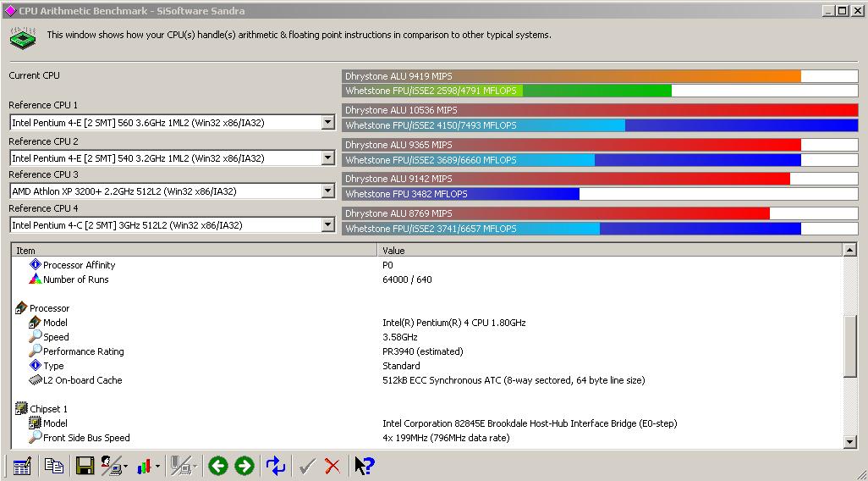Click the blue icon beside Type

36,365
